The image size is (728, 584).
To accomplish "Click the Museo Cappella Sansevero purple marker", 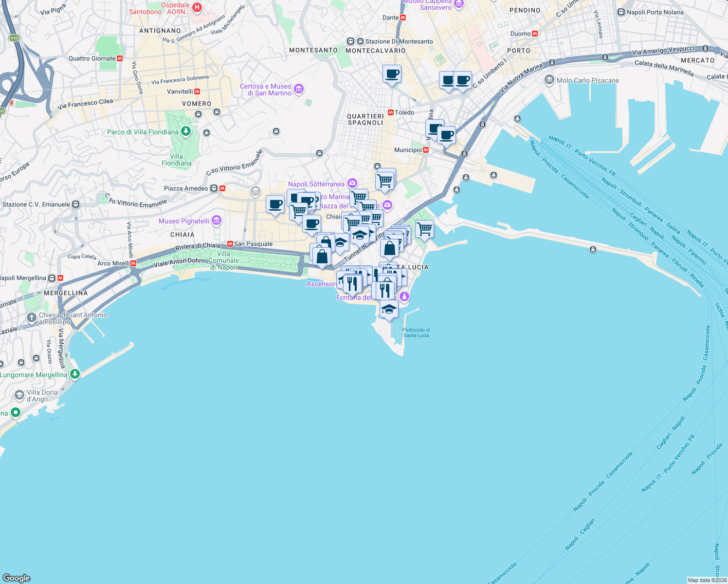I will 457,3.
